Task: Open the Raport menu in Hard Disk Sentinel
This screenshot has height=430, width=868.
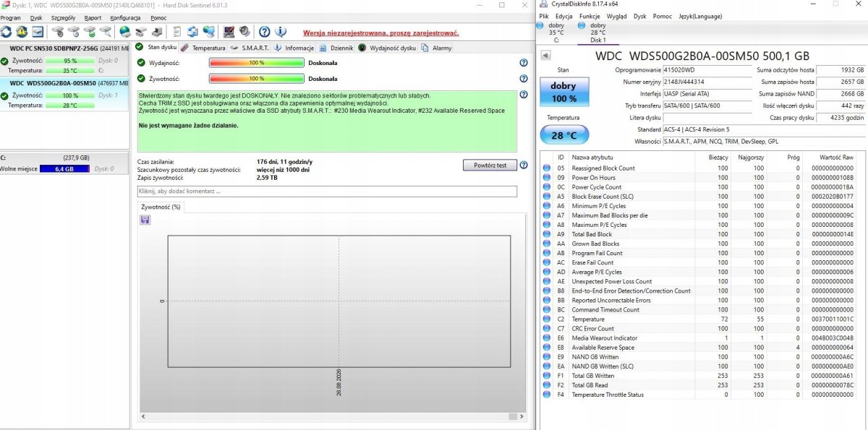Action: pyautogui.click(x=93, y=17)
